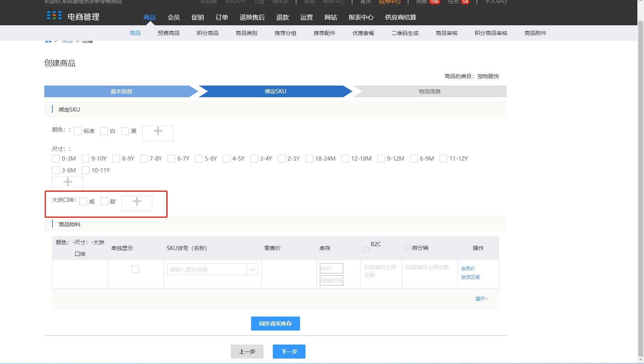Open the 发货区域 link
This screenshot has width=644, height=364.
[470, 277]
